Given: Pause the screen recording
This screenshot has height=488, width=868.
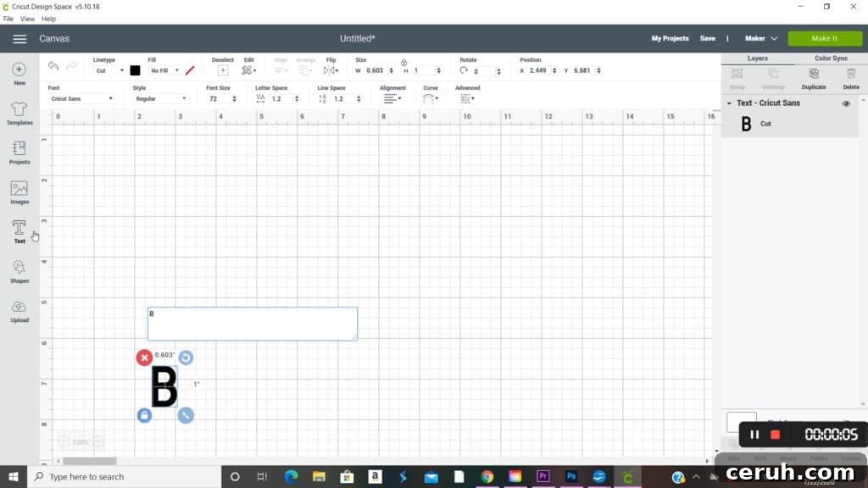Looking at the screenshot, I should pyautogui.click(x=754, y=435).
